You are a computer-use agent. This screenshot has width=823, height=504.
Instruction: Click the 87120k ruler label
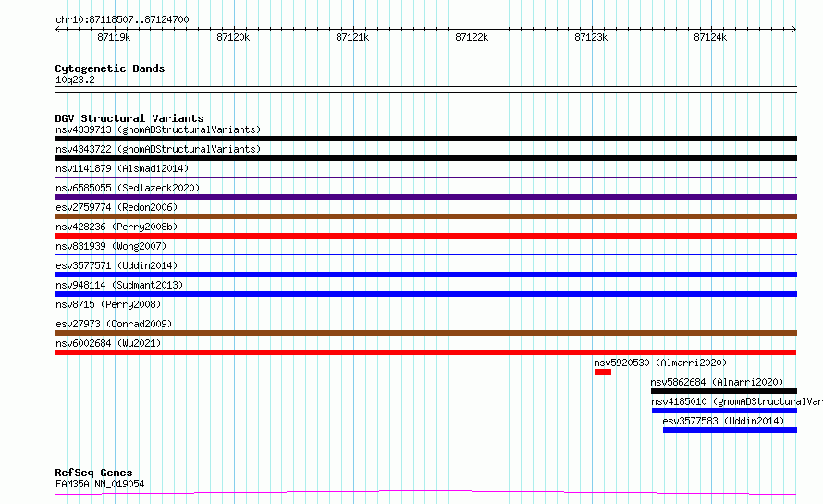coord(233,37)
